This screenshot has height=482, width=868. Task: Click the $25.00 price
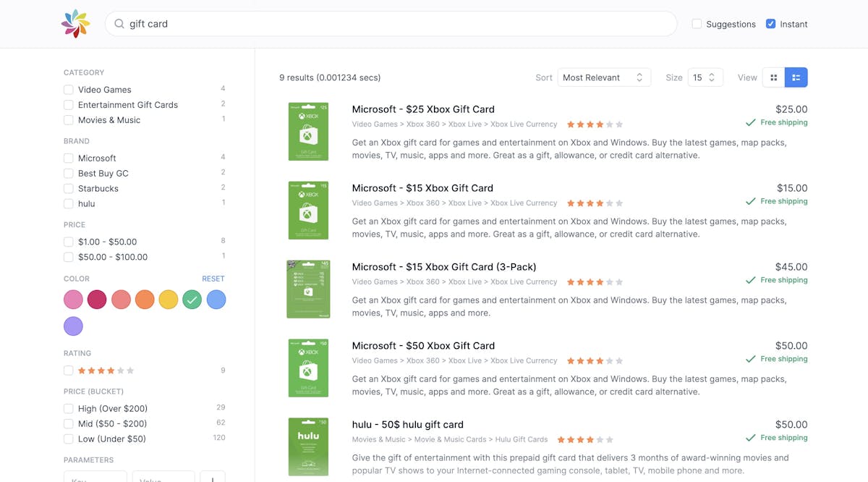point(791,109)
